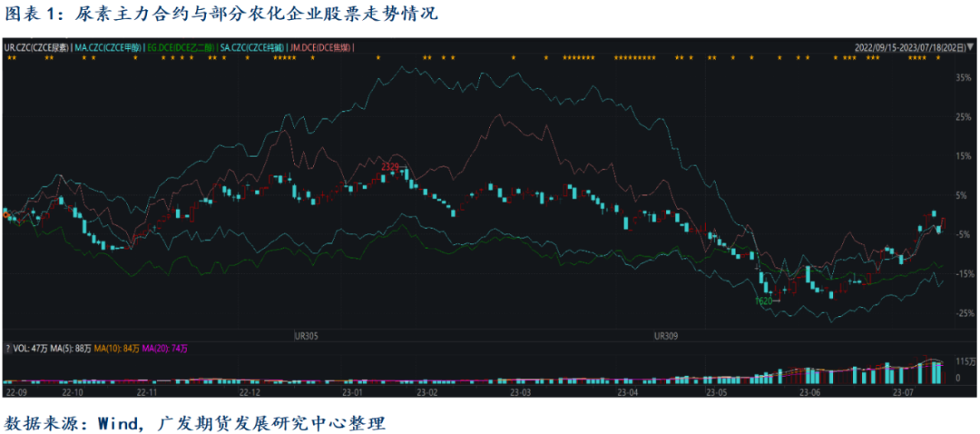Screen dimensions: 980x434
Task: Click the 1620 low price label
Action: 764,301
